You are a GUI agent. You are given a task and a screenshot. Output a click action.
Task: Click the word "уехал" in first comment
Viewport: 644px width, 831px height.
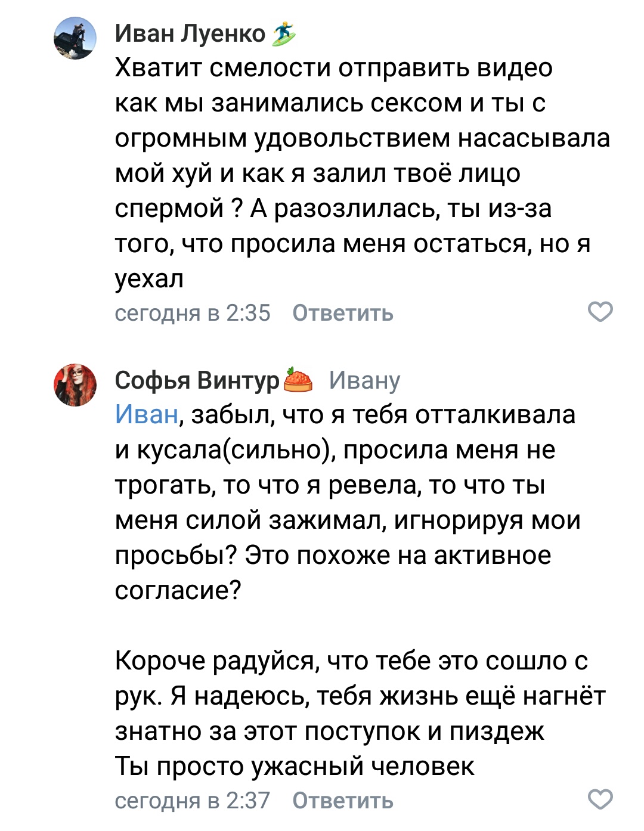tap(149, 278)
